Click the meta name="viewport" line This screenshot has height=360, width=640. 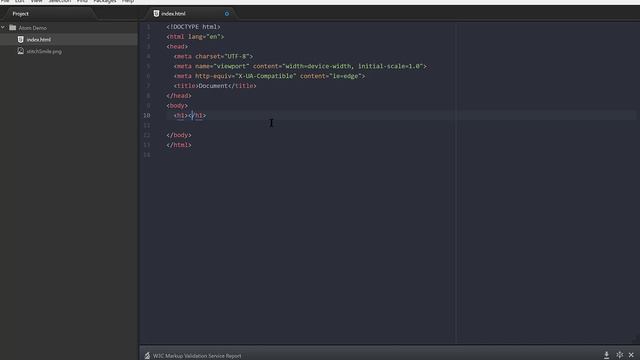300,66
